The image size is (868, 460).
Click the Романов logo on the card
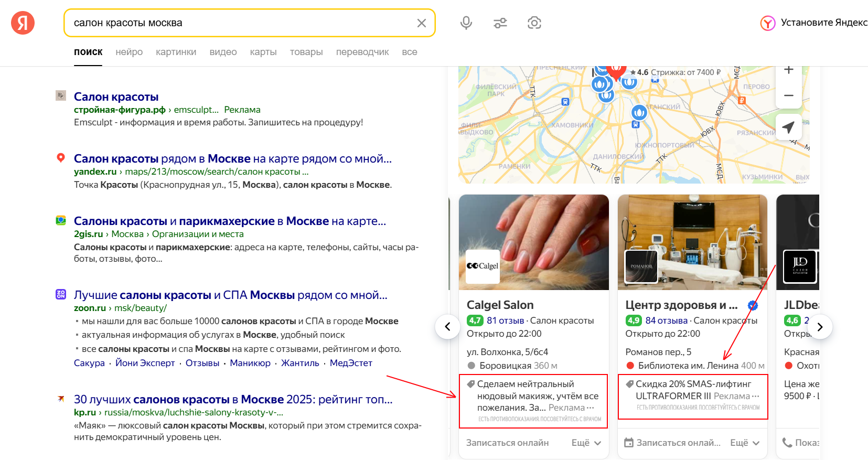(641, 266)
